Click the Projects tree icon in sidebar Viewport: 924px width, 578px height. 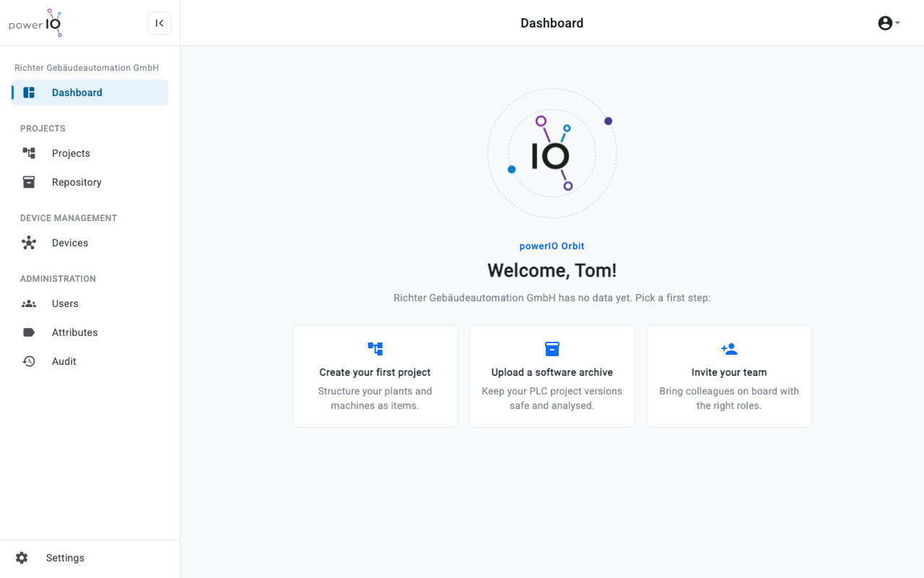(x=29, y=153)
